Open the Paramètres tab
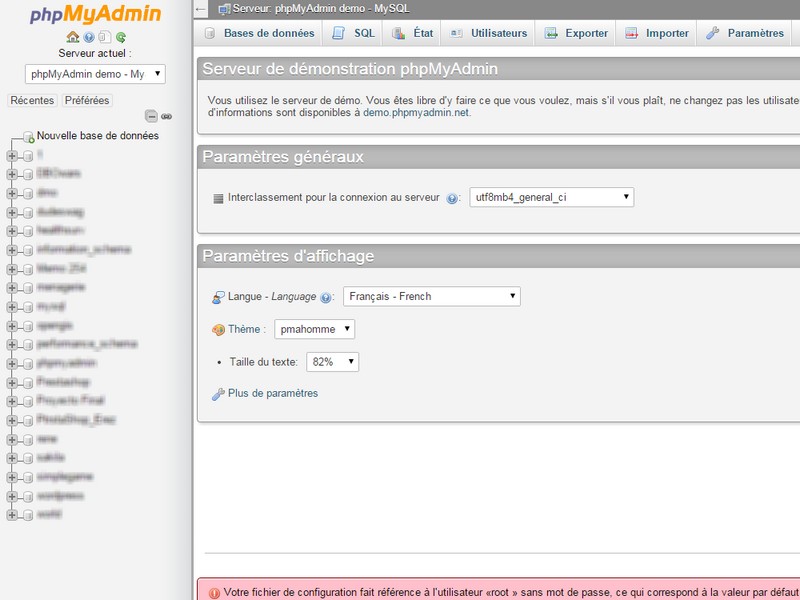 pos(745,33)
